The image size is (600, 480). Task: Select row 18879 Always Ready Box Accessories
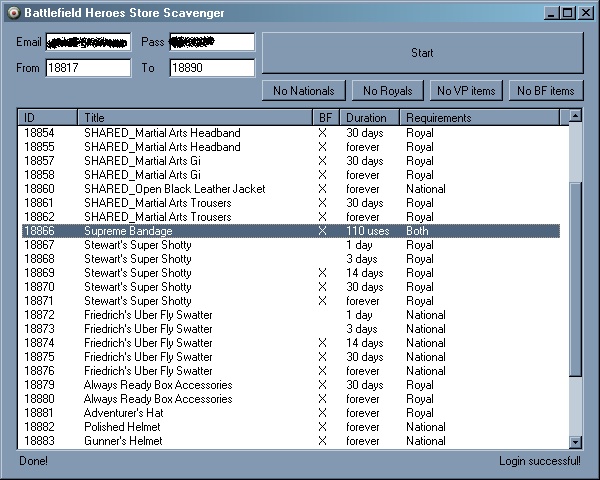click(x=291, y=385)
